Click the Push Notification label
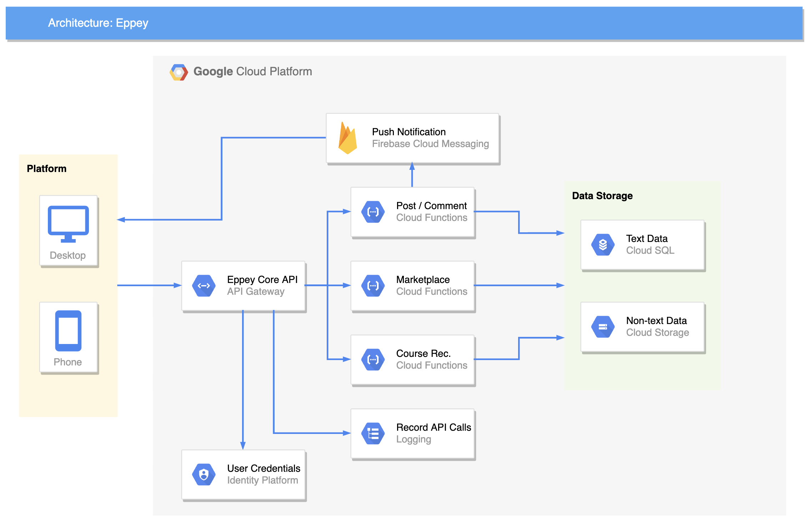 point(408,132)
